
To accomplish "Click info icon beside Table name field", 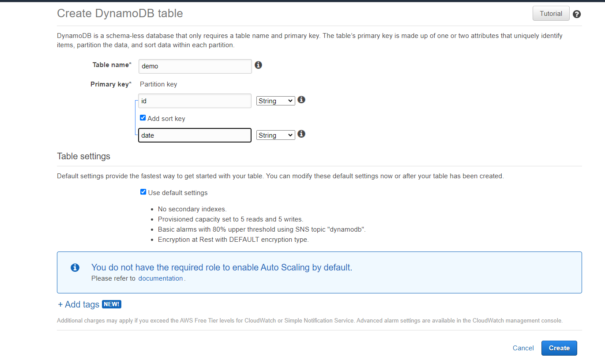I will tap(259, 65).
